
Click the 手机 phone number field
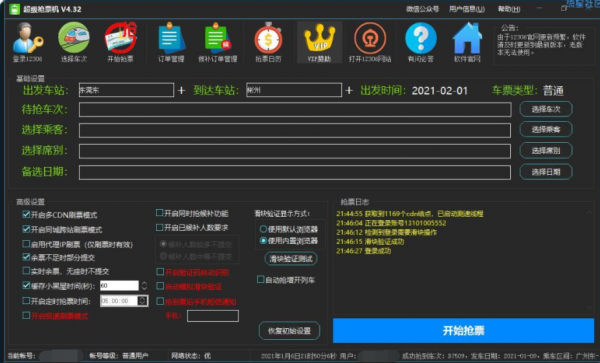(213, 316)
